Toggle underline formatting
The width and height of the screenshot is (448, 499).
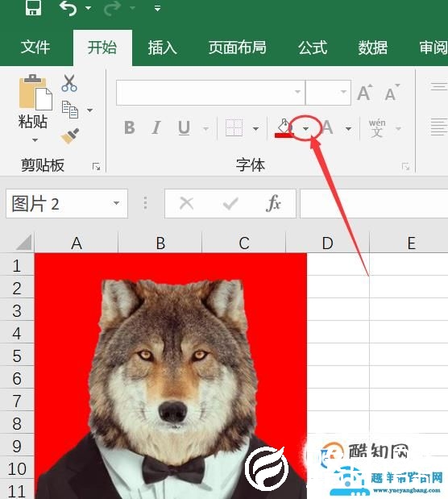(x=185, y=128)
